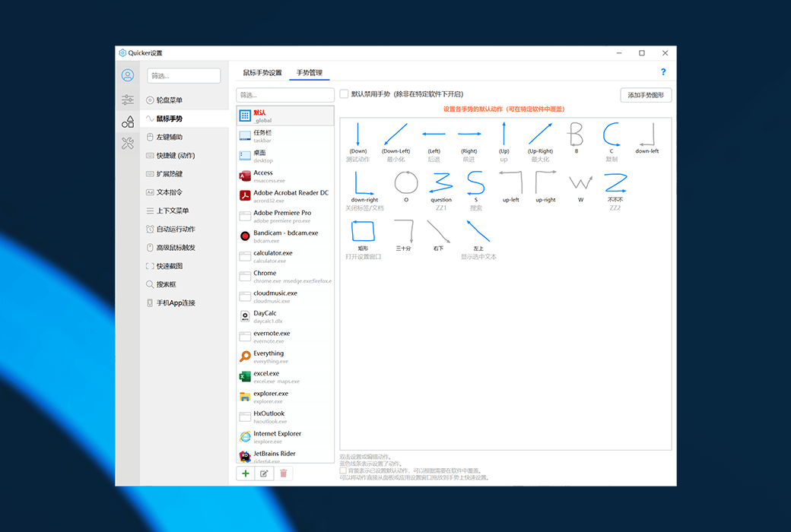Open 快捷键 (动作) in sidebar
The height and width of the screenshot is (532, 791).
[x=184, y=155]
